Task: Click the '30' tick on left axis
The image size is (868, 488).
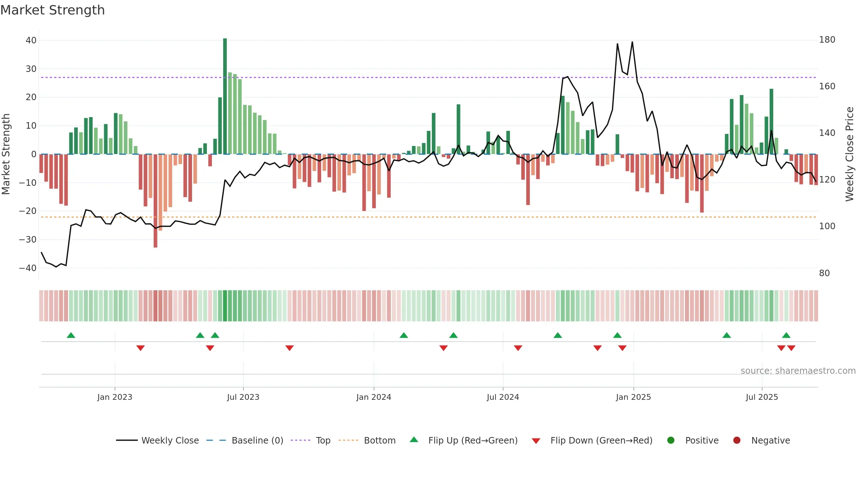Action: pos(31,69)
